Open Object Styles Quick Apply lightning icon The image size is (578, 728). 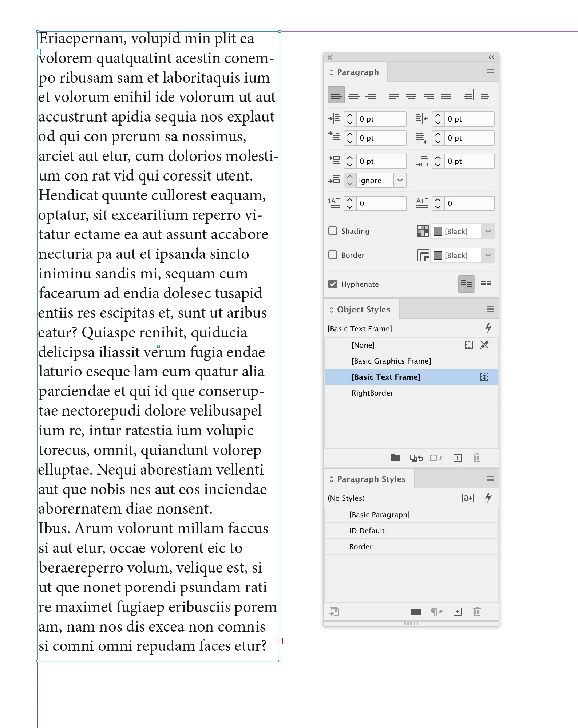tap(488, 328)
